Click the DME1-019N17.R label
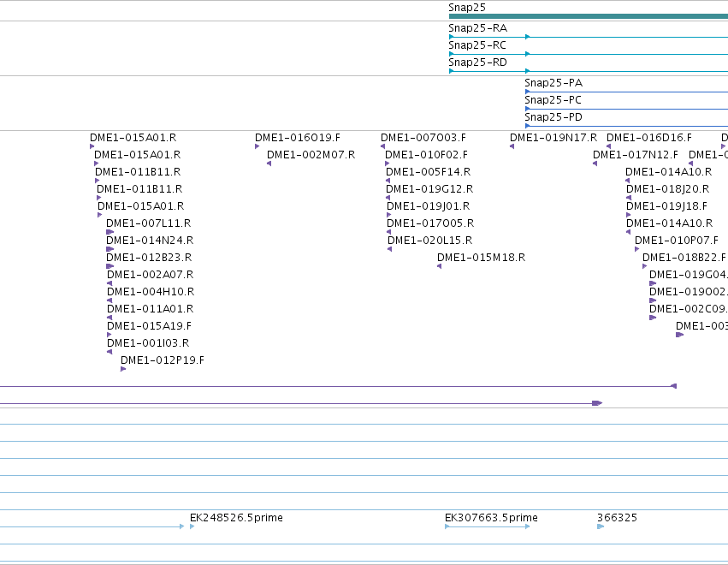 tap(553, 138)
